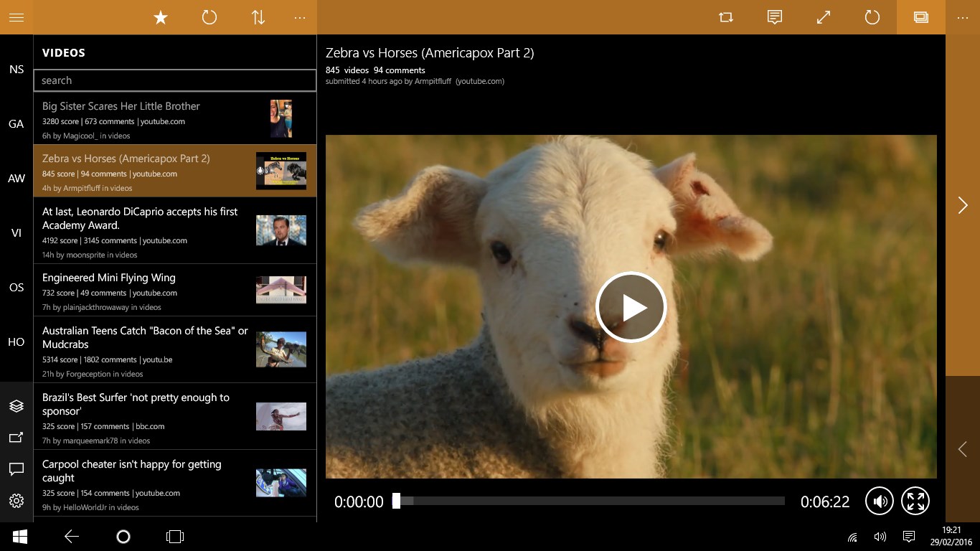
Task: Toggle the highlighted layout view button
Action: (x=921, y=17)
